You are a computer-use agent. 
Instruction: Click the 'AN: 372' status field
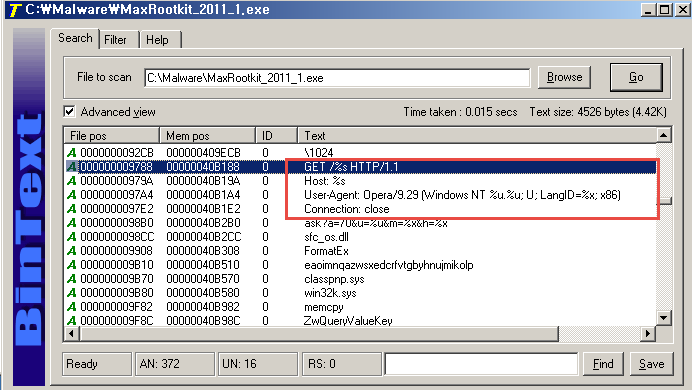click(175, 364)
